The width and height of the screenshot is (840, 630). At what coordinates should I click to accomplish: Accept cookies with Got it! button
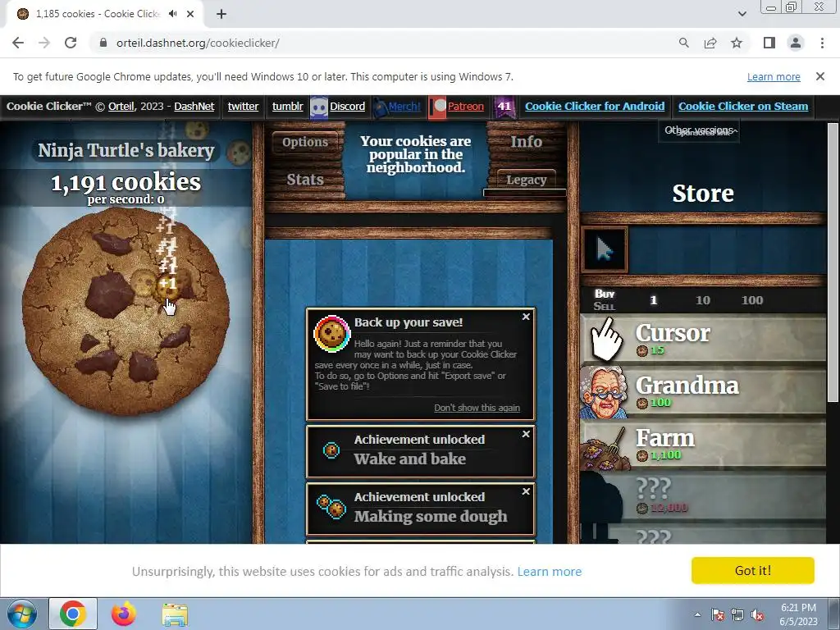tap(753, 571)
